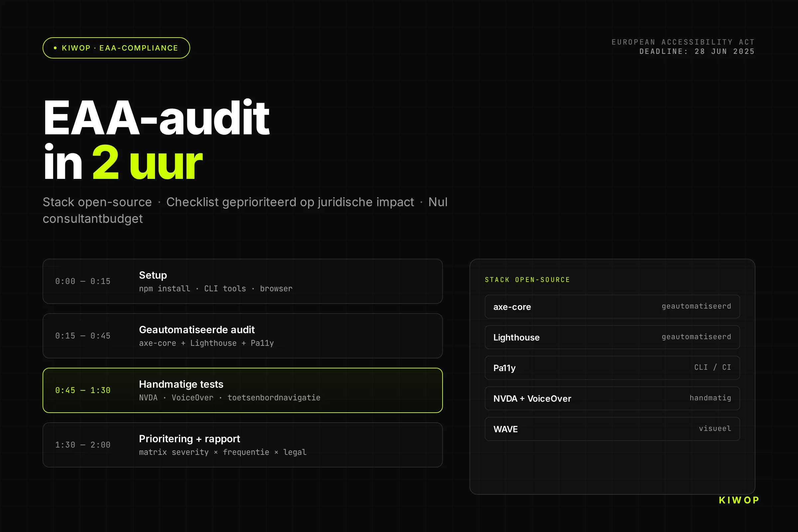Click the green '0:45 — 1:30' time label
Screen dimensions: 798x532
[x=83, y=390]
